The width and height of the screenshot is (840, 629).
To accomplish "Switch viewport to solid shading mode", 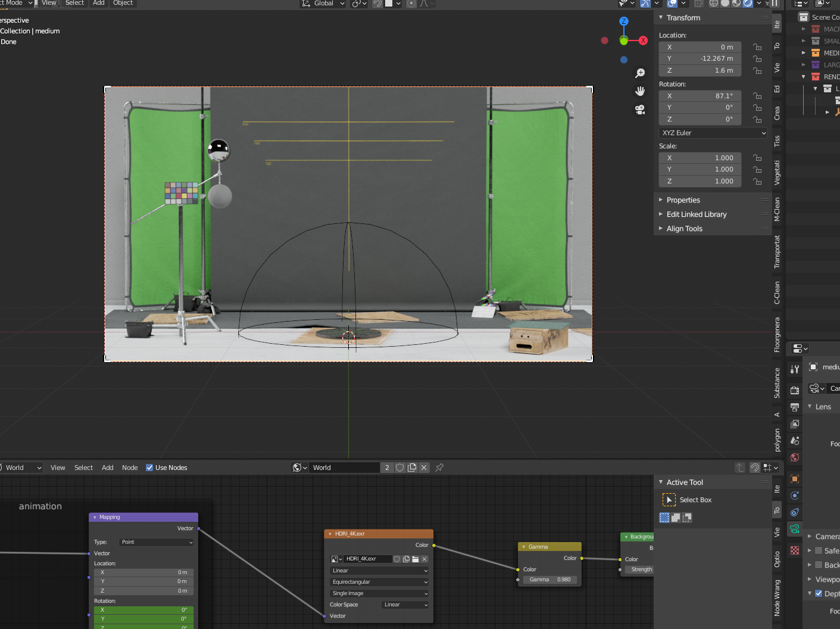I will coord(724,4).
